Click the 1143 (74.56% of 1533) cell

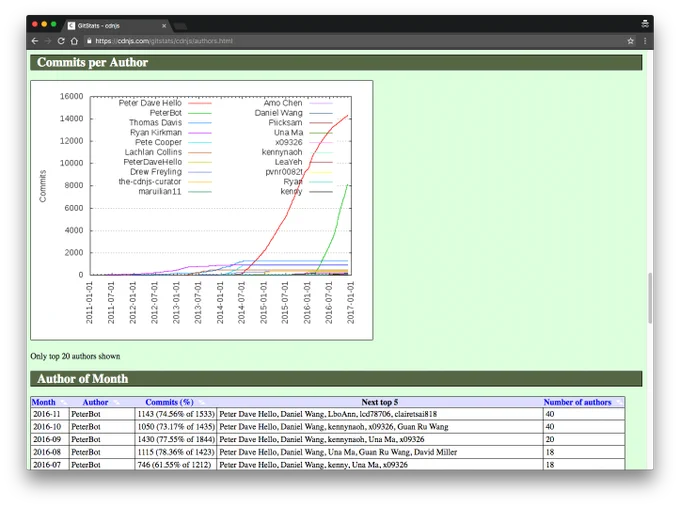click(176, 414)
